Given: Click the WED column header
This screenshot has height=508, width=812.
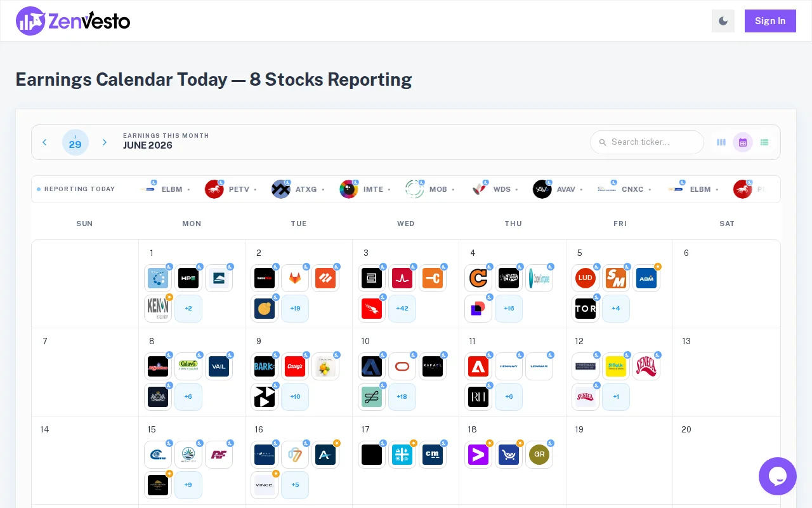Looking at the screenshot, I should (406, 224).
